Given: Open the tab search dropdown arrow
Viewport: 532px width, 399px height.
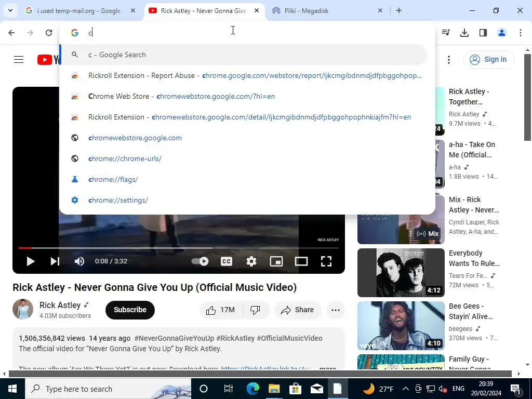Looking at the screenshot, I should [x=10, y=10].
